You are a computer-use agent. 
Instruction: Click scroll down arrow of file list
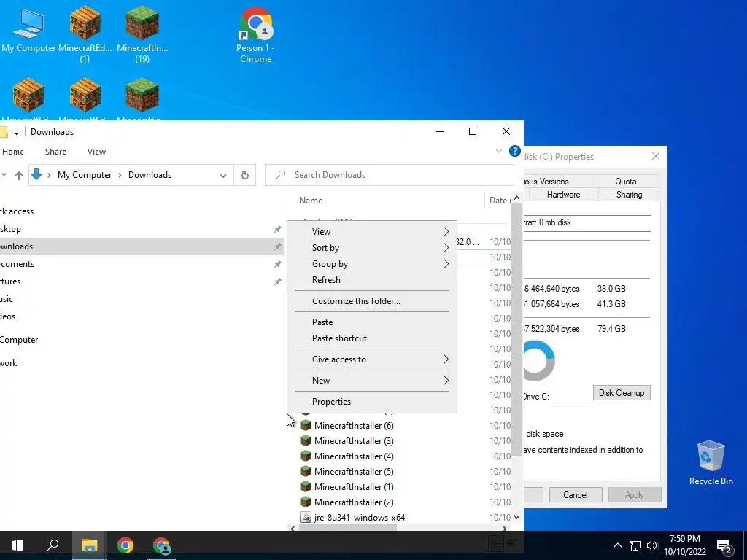pyautogui.click(x=516, y=517)
